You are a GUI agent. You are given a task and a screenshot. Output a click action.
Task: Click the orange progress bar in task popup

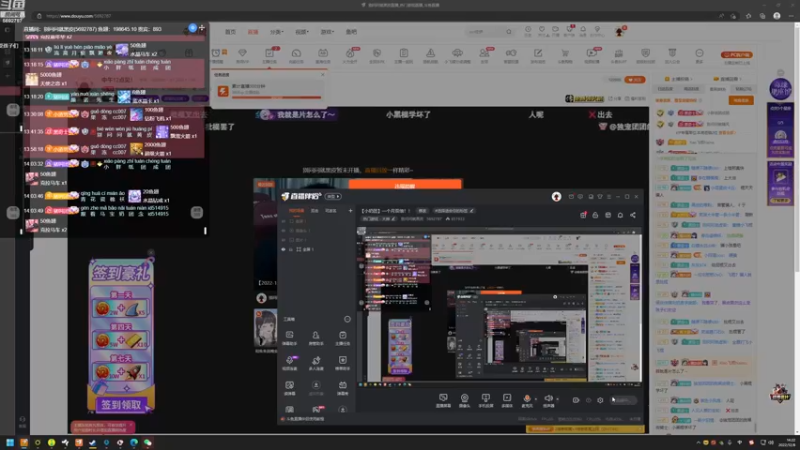[x=277, y=97]
